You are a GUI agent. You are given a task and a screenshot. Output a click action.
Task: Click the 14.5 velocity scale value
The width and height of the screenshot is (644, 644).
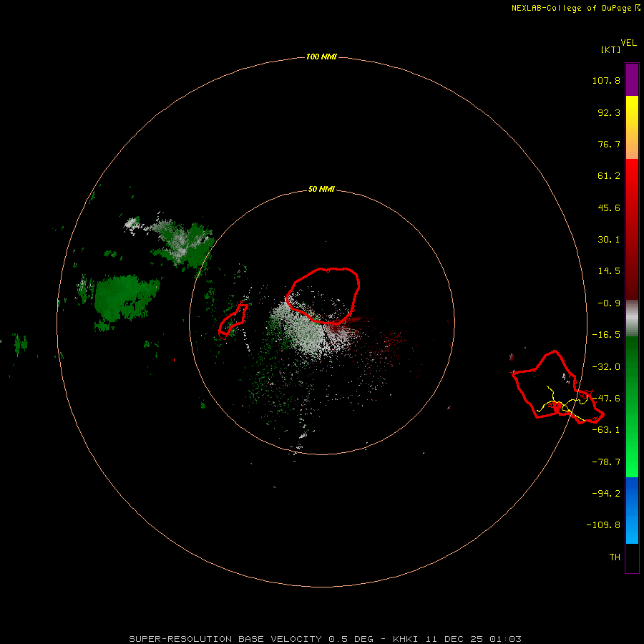click(x=609, y=271)
